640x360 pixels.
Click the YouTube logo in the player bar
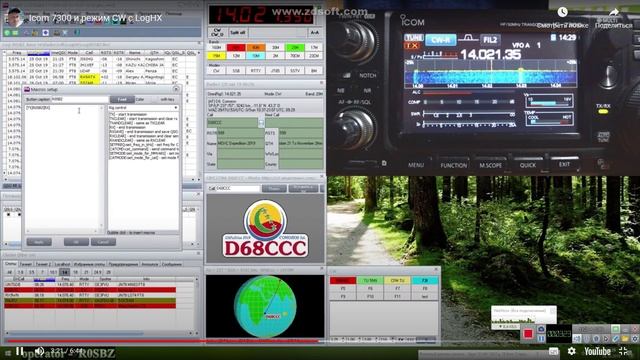(x=597, y=351)
